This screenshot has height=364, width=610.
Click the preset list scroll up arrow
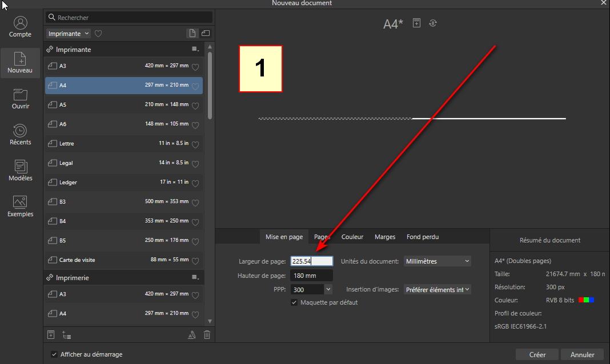click(x=210, y=47)
